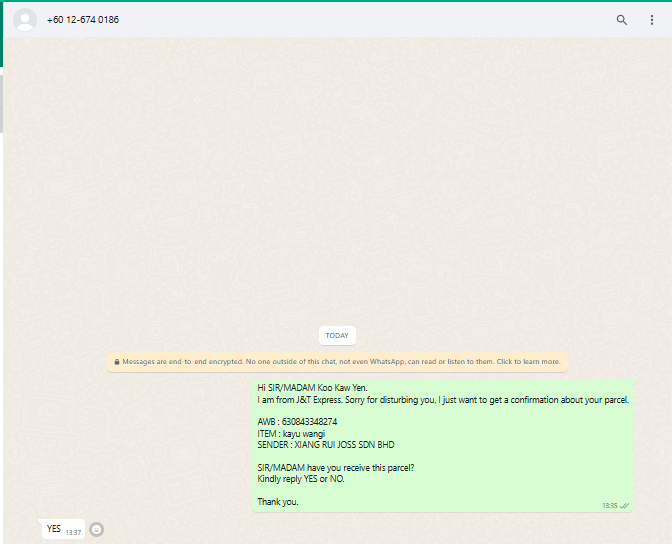Click the grey scrollbar at left edge
Screen dimensions: 672x544
(x=1, y=104)
